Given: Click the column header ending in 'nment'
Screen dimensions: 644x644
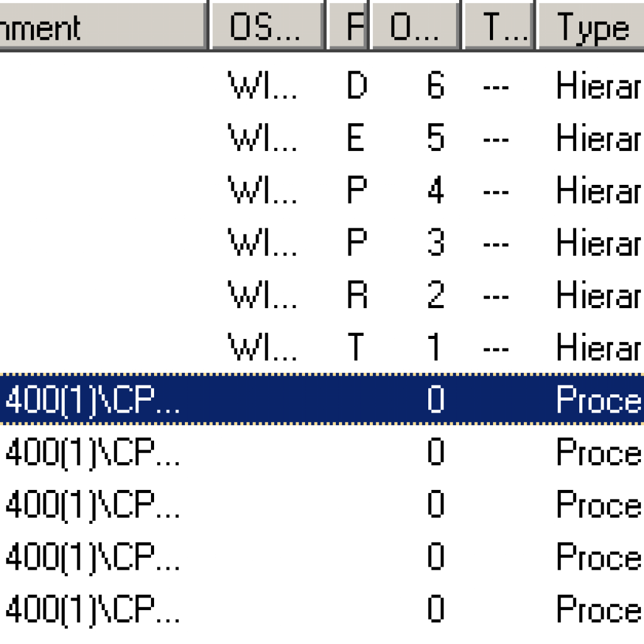Looking at the screenshot, I should [x=103, y=25].
